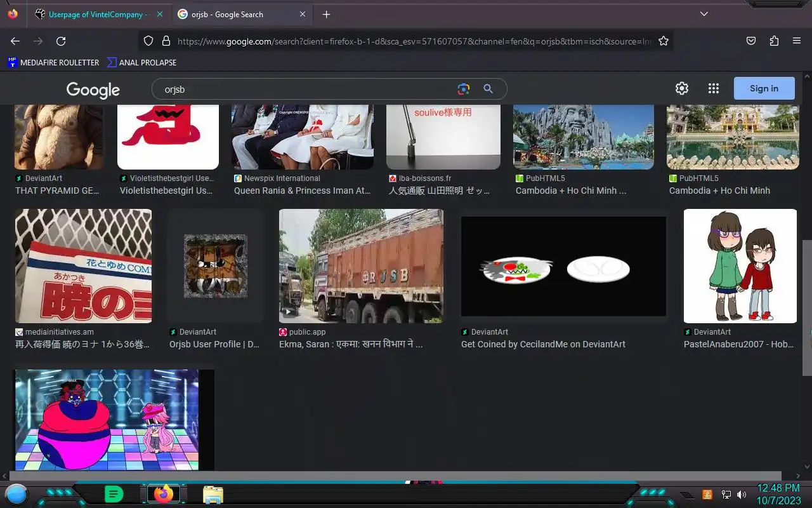Click the lba-boissons.fr source label
This screenshot has height=508, width=812.
425,178
